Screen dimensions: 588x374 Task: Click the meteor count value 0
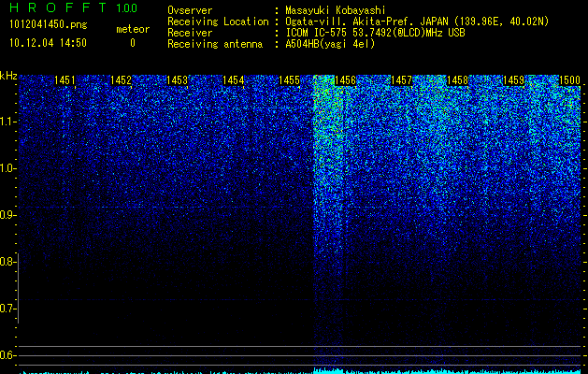coord(133,43)
